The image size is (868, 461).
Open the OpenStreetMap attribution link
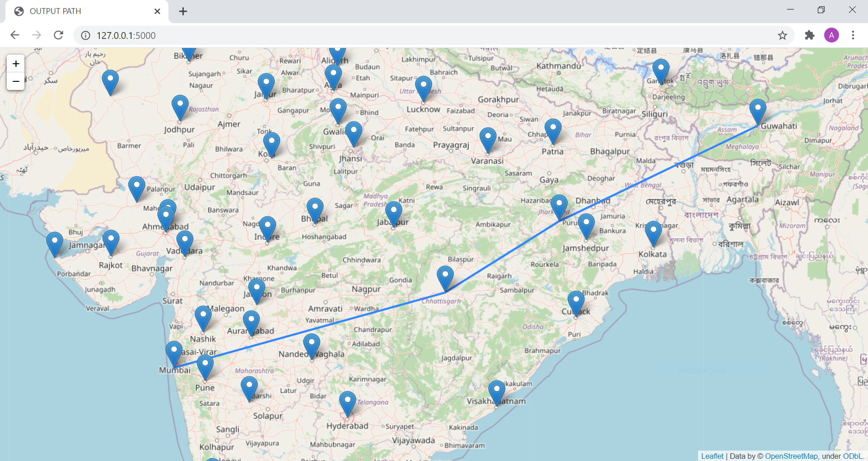pos(791,456)
